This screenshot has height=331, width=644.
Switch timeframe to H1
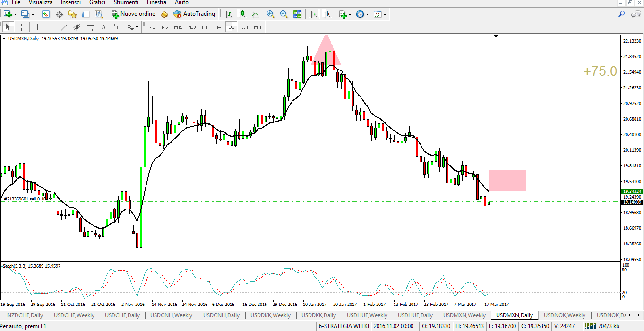[205, 27]
